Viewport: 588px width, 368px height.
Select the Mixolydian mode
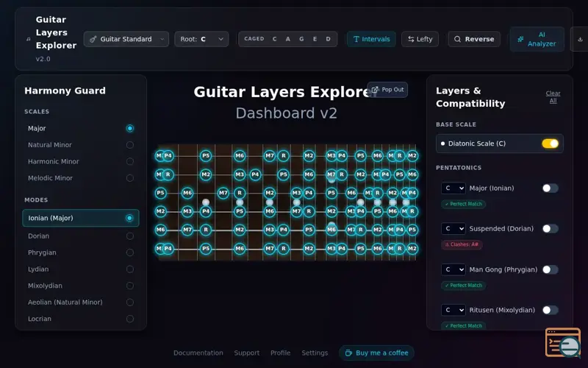point(81,286)
